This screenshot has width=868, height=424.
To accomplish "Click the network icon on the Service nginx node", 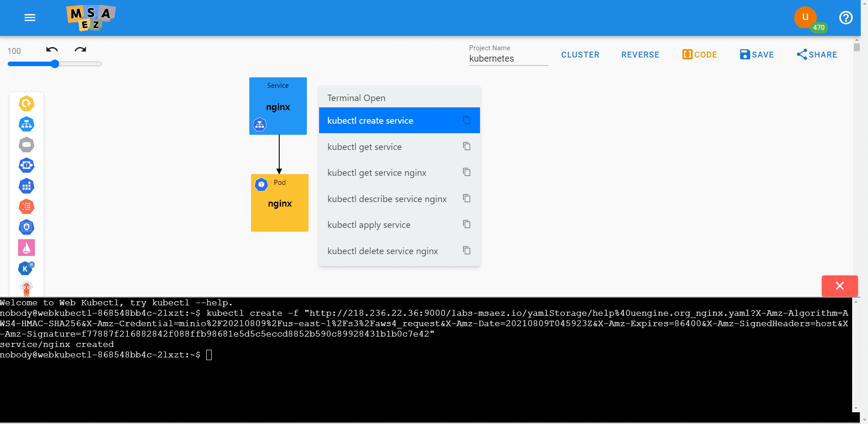I will pyautogui.click(x=260, y=125).
